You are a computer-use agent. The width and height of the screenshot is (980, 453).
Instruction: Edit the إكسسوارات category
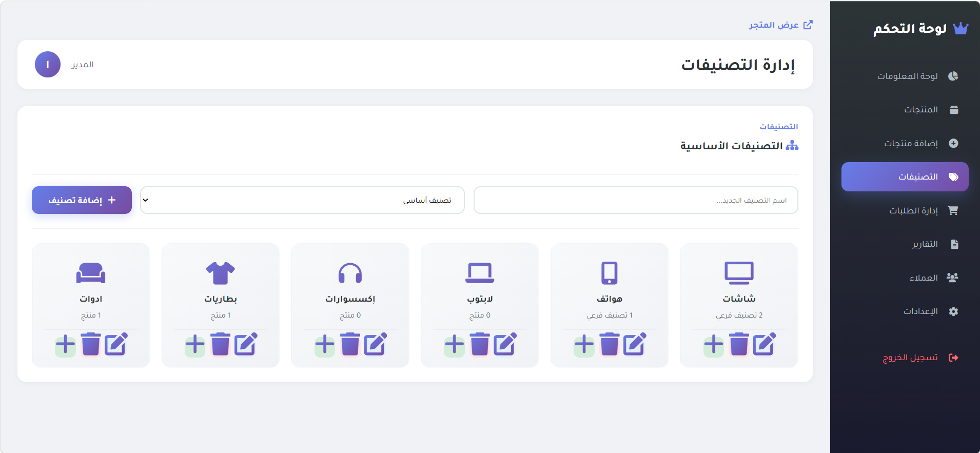coord(375,344)
